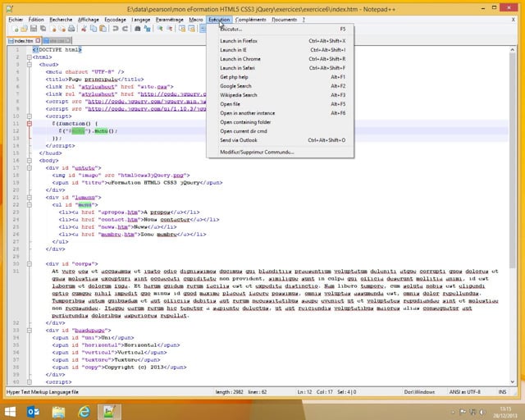The image size is (525, 420).
Task: Open the Fichier menu
Action: (16, 20)
